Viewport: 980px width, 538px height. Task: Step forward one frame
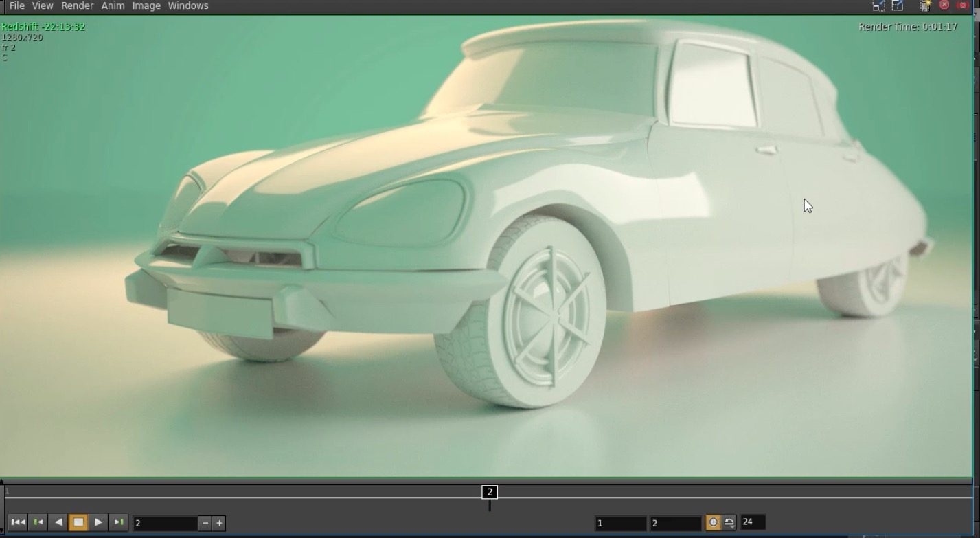point(118,523)
